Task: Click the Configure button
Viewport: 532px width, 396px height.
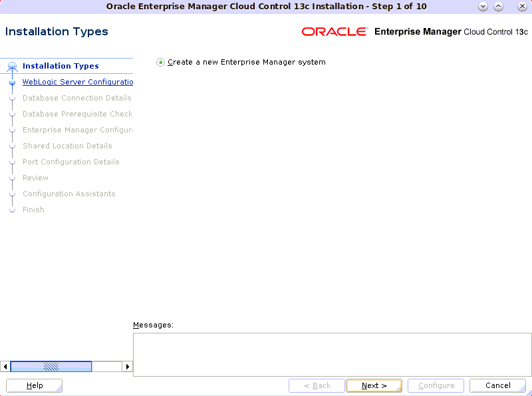Action: coord(436,385)
